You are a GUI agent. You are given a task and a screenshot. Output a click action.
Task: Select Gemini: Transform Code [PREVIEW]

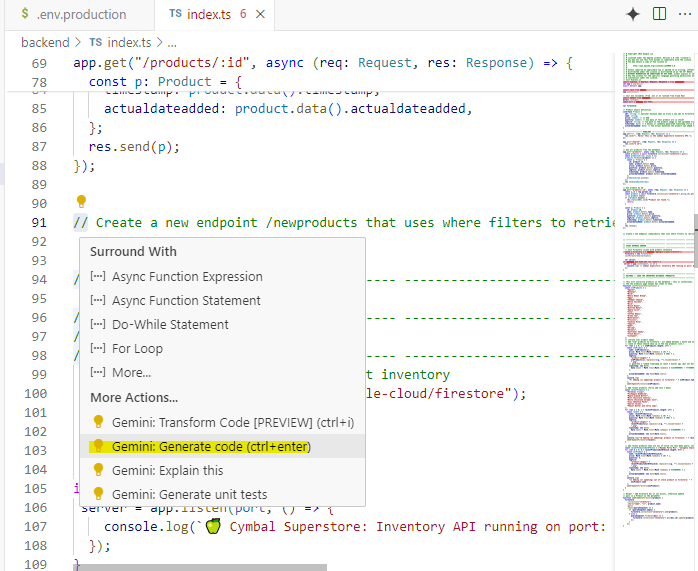point(223,422)
